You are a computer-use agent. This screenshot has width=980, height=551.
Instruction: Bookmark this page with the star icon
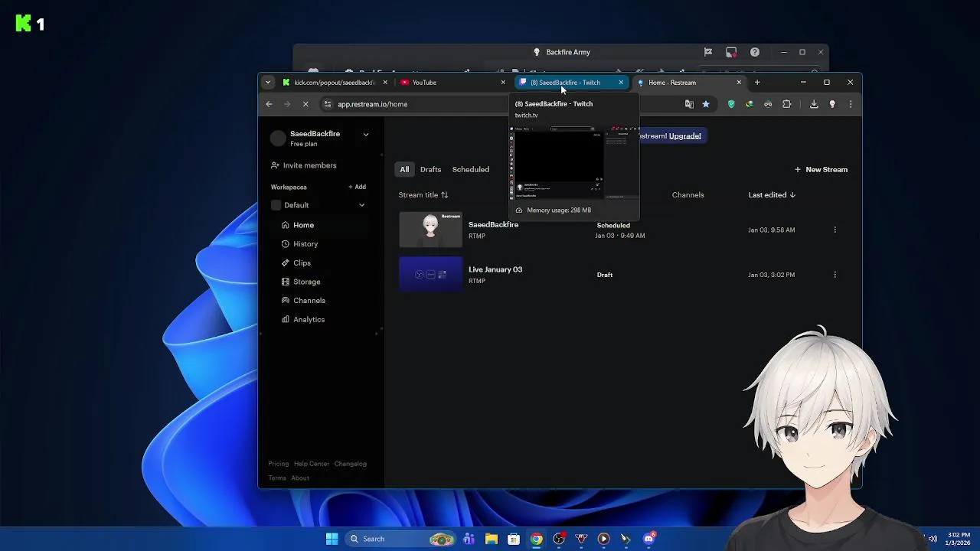[x=706, y=104]
